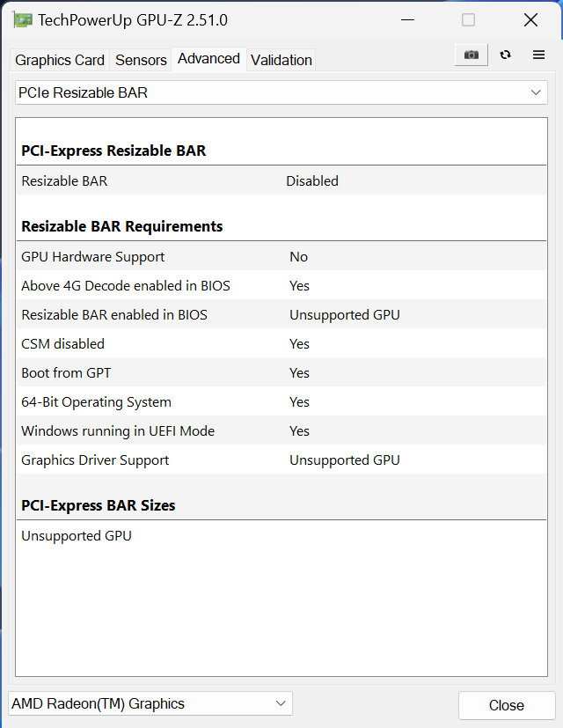Screen dimensions: 563x728
Task: Select the Advanced tab
Action: click(x=208, y=58)
